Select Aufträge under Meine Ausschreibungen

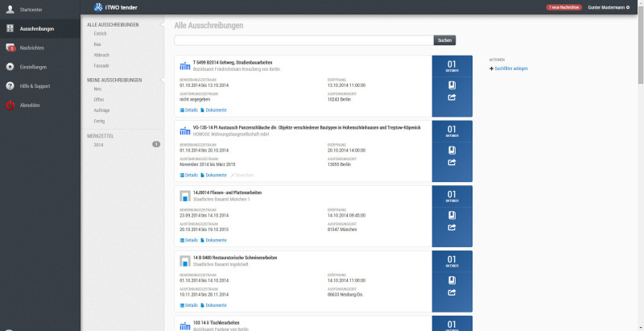coord(102,110)
